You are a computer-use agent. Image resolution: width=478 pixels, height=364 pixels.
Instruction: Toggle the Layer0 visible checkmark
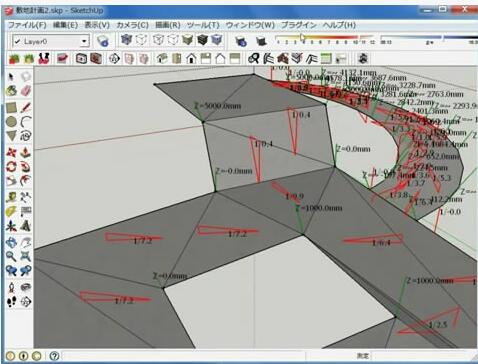pyautogui.click(x=17, y=41)
